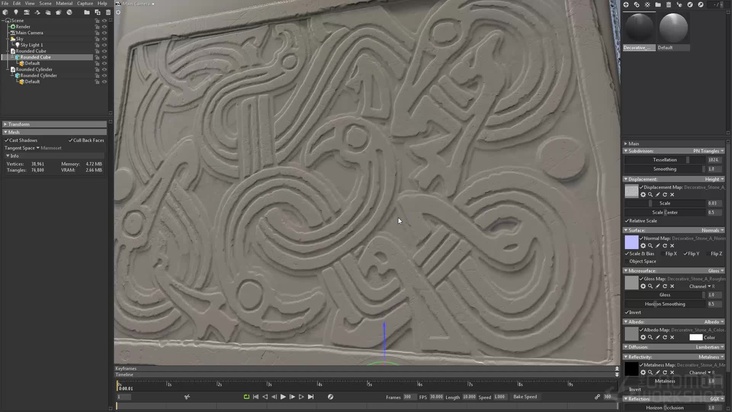Toggle visibility of selected Rounded Cube mesh
Screen dimensions: 732x412
point(105,57)
